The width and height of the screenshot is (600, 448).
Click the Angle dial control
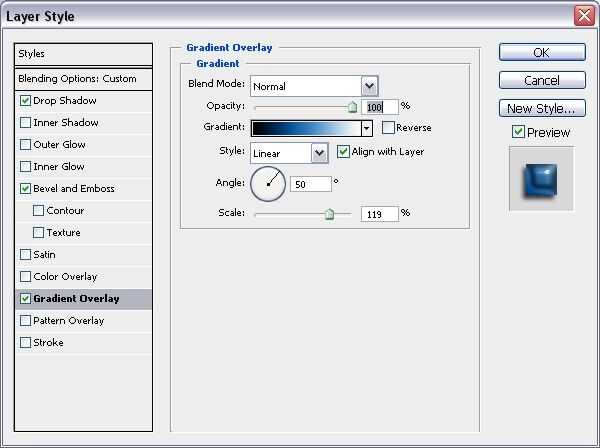coord(268,184)
